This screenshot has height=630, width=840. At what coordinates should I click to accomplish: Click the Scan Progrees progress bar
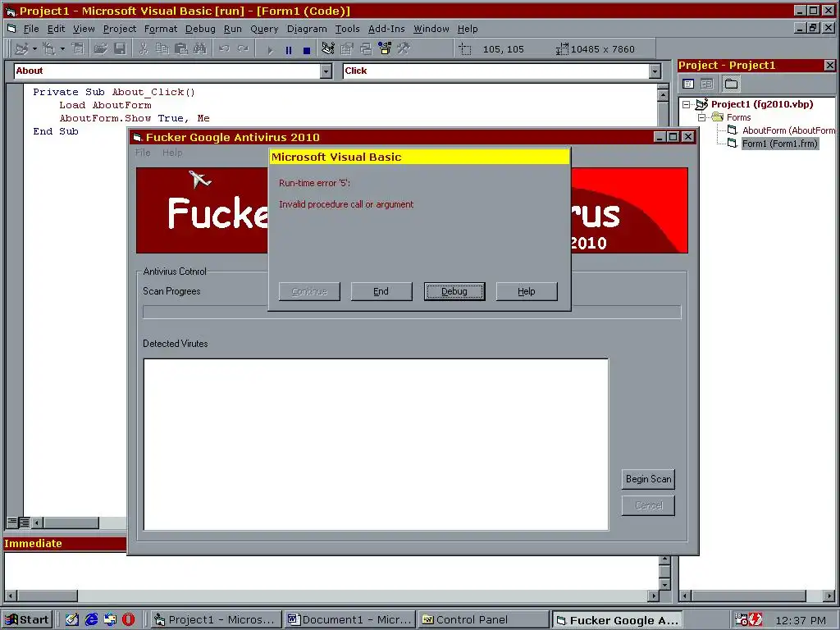(x=412, y=312)
